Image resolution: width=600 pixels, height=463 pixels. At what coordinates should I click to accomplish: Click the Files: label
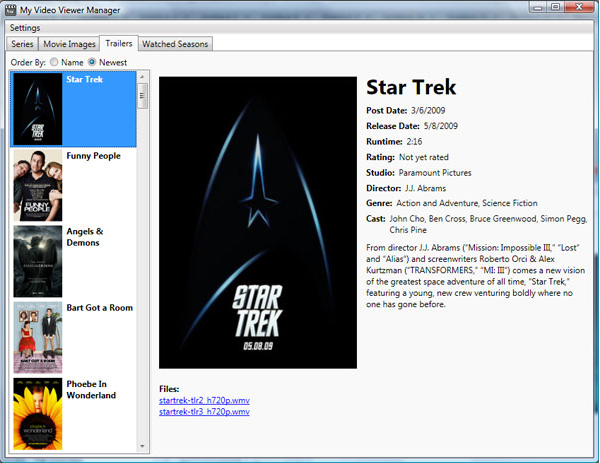pos(169,389)
